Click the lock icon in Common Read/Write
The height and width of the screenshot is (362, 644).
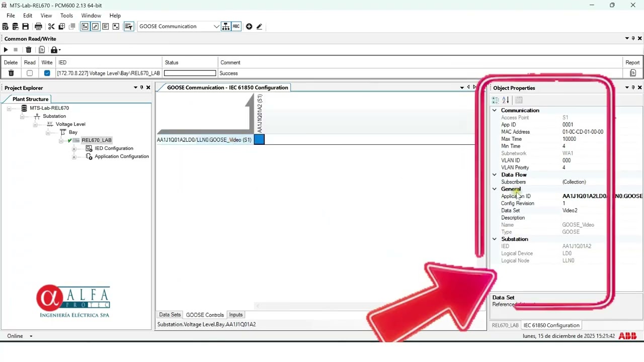point(54,50)
